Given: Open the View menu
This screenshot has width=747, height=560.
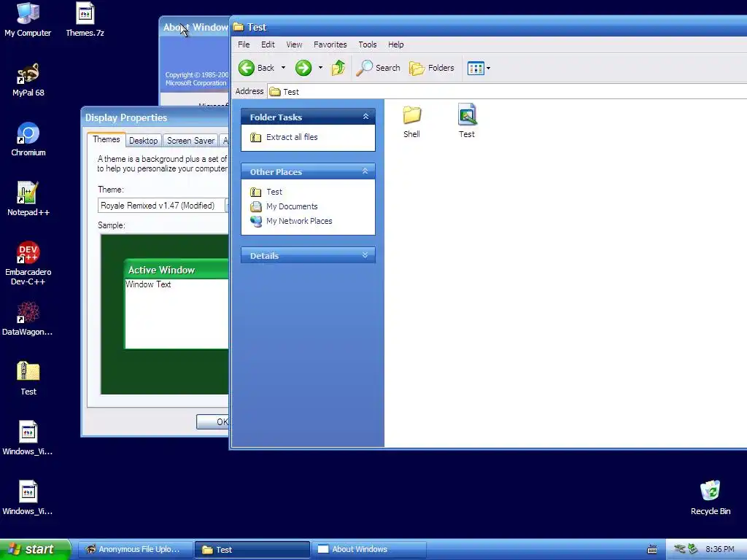Looking at the screenshot, I should pos(294,44).
